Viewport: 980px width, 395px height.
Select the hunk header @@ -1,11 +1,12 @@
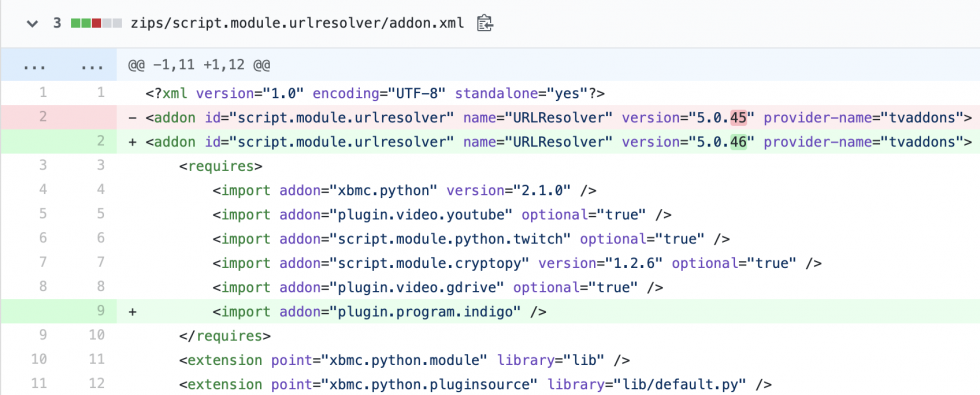199,65
